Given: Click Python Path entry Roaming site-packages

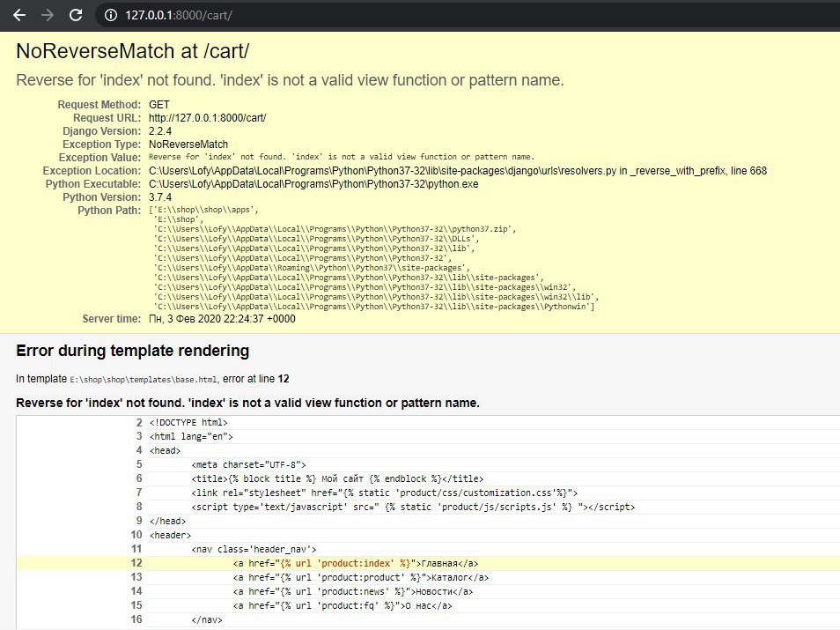Looking at the screenshot, I should pyautogui.click(x=312, y=268).
